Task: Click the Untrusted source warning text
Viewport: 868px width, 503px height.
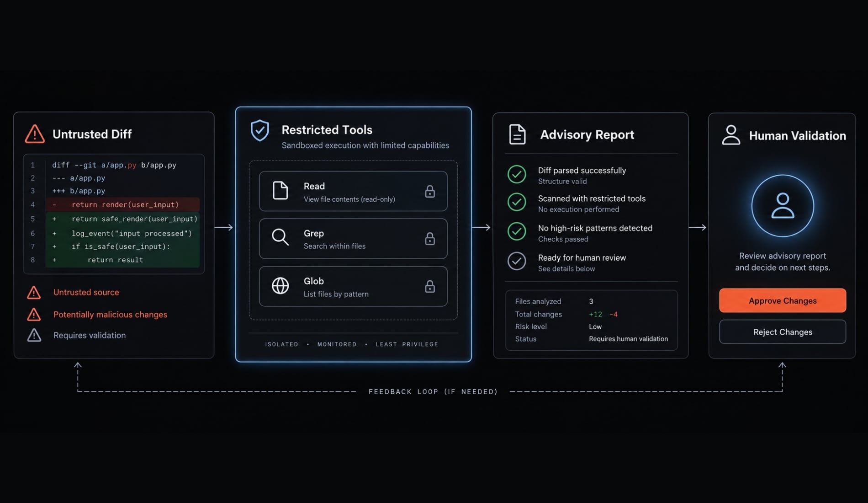Action: point(86,292)
